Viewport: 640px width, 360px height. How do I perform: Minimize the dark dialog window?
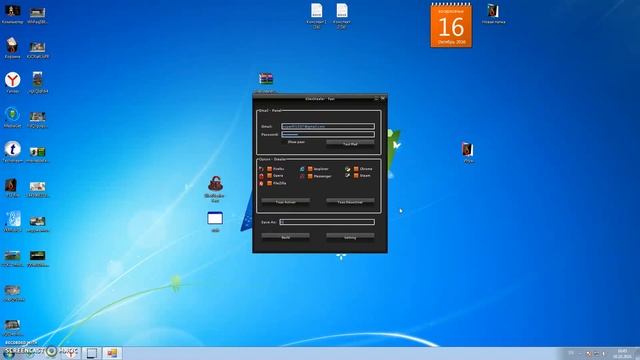pos(376,98)
